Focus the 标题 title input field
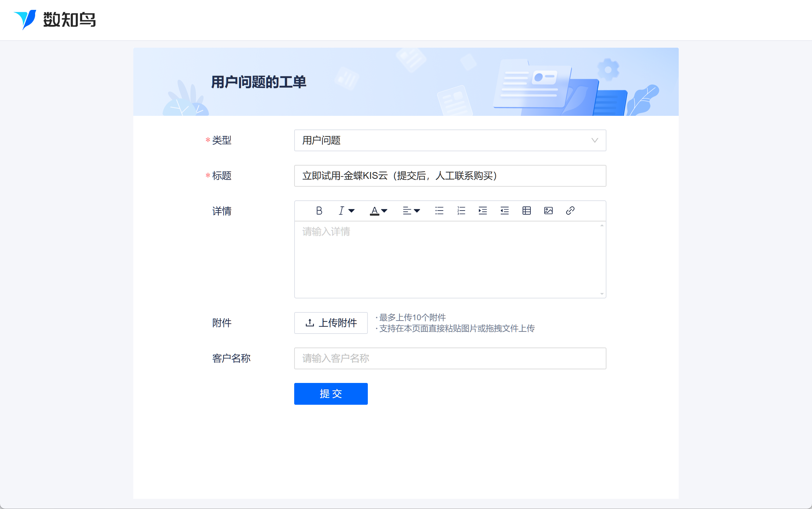Screen dimensions: 812x509 450,176
